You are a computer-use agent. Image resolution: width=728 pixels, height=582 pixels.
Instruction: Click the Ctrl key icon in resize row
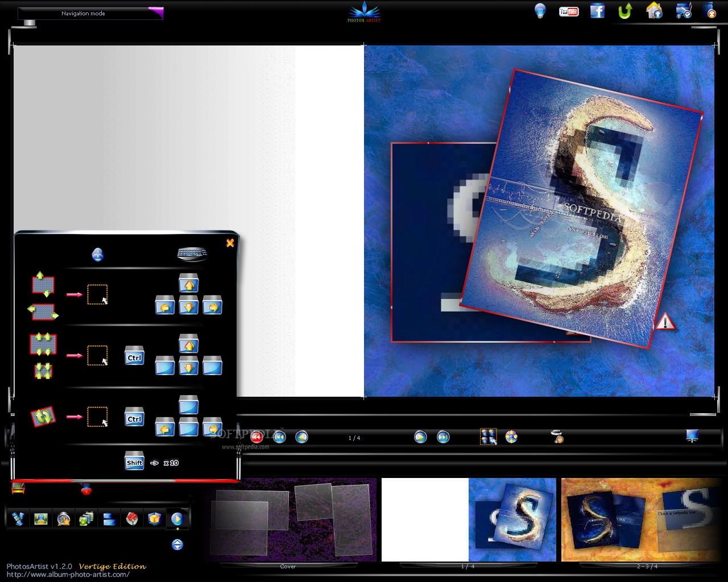click(134, 356)
